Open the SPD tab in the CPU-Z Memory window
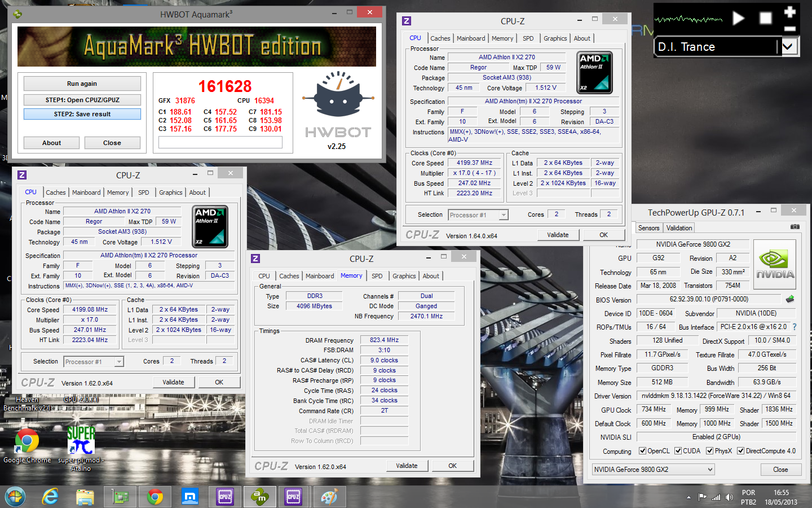 377,276
